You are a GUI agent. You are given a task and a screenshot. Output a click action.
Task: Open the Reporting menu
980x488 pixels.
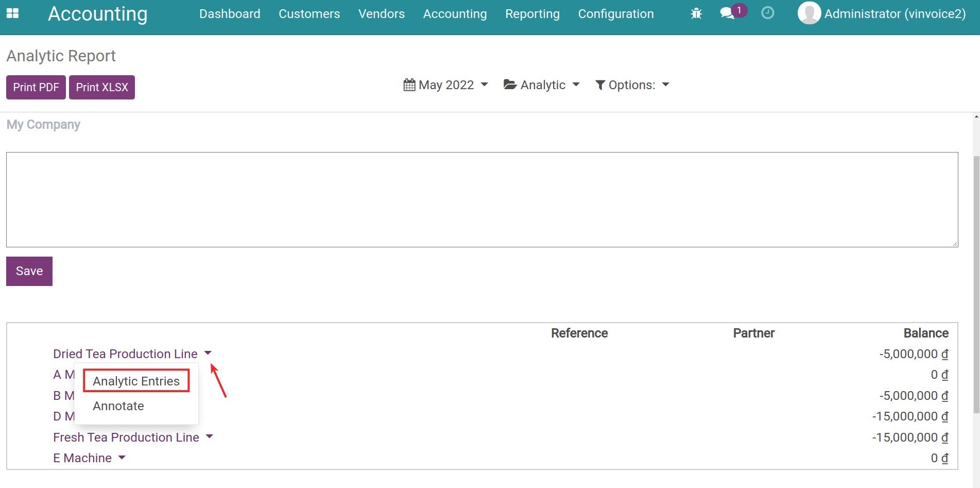coord(532,14)
